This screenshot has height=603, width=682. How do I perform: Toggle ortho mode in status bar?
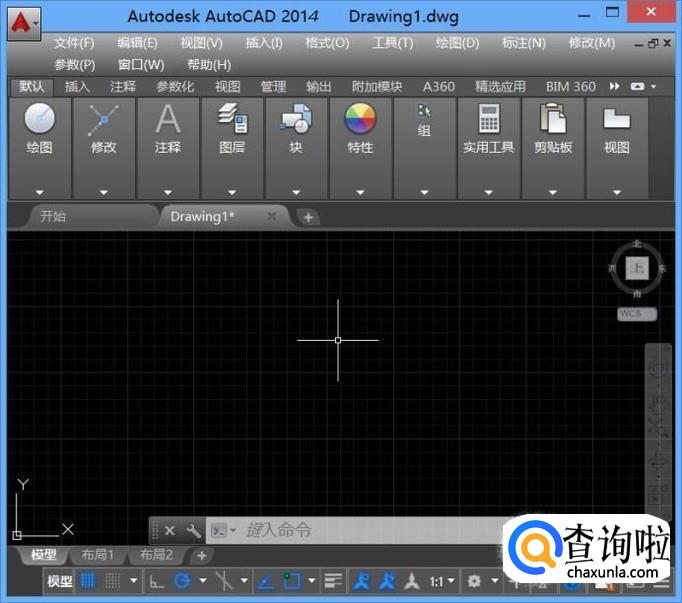pyautogui.click(x=157, y=580)
